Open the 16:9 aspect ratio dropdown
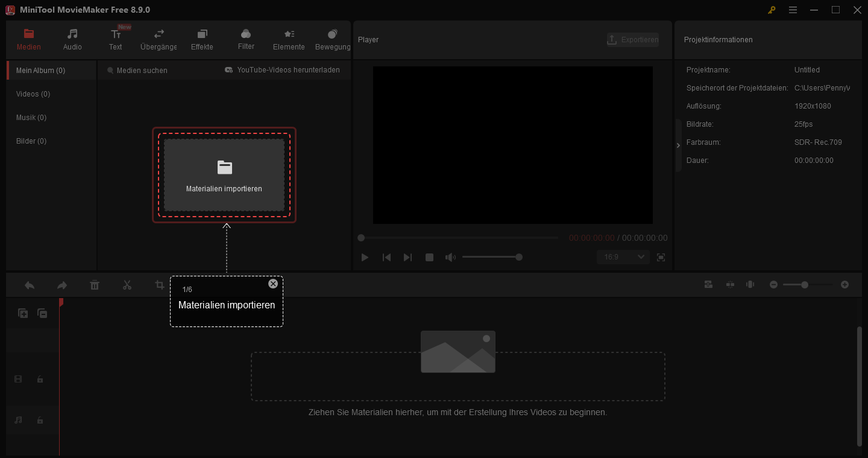Viewport: 868px width, 458px height. point(623,257)
